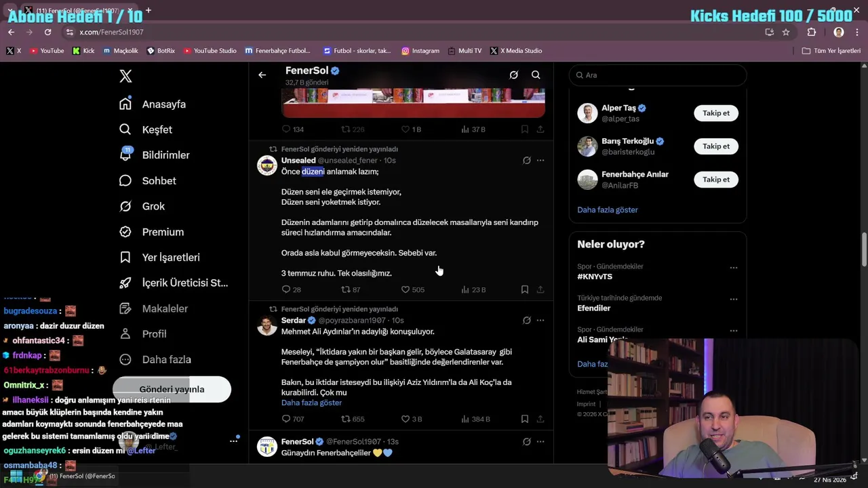868x488 pixels.
Task: Open Kick bookmark in bookmarks bar
Action: click(x=83, y=51)
